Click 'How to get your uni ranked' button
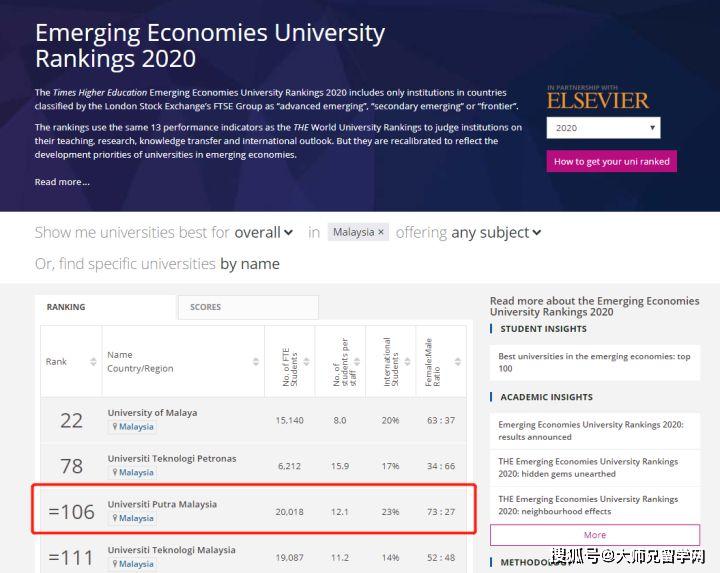The image size is (720, 573). point(611,161)
